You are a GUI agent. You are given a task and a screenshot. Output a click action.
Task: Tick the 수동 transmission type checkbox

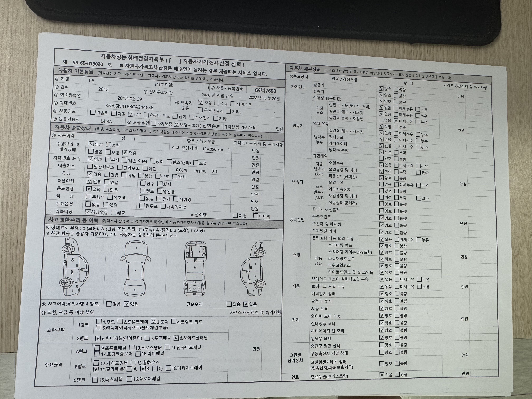pos(217,103)
